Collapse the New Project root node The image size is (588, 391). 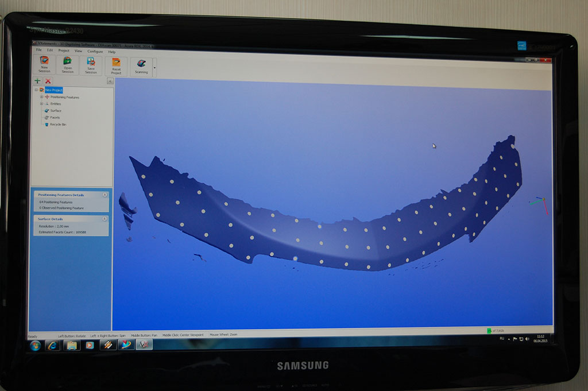pos(36,90)
